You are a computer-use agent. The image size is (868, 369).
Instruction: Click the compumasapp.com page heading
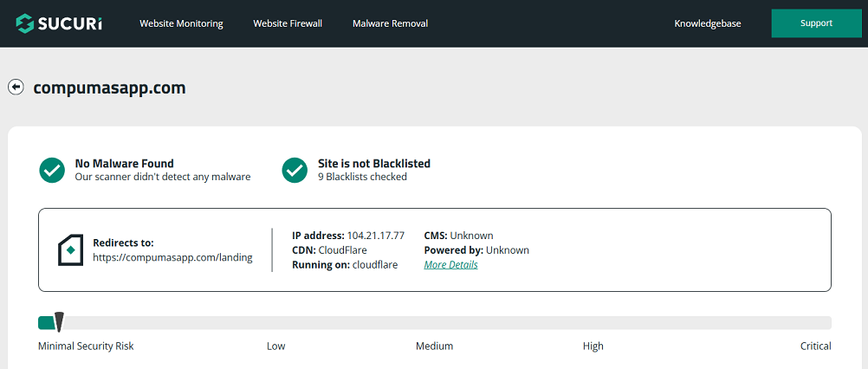(109, 87)
